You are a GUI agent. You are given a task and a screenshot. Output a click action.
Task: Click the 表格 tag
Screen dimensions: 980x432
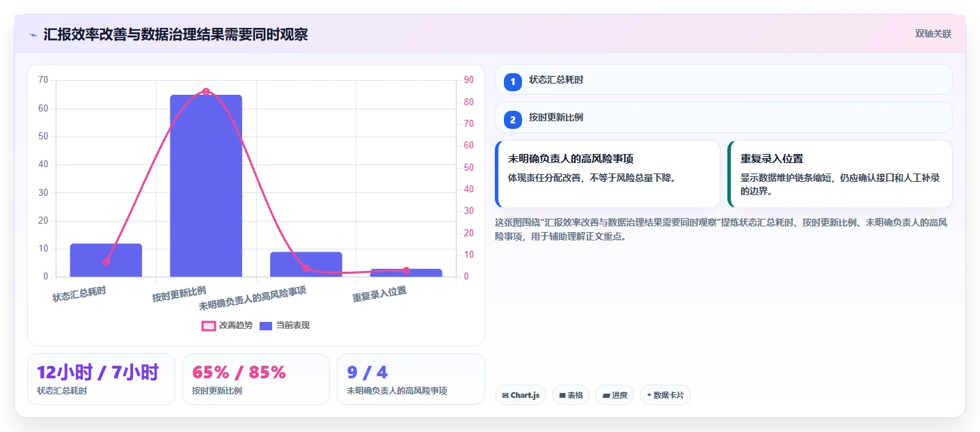coord(571,395)
